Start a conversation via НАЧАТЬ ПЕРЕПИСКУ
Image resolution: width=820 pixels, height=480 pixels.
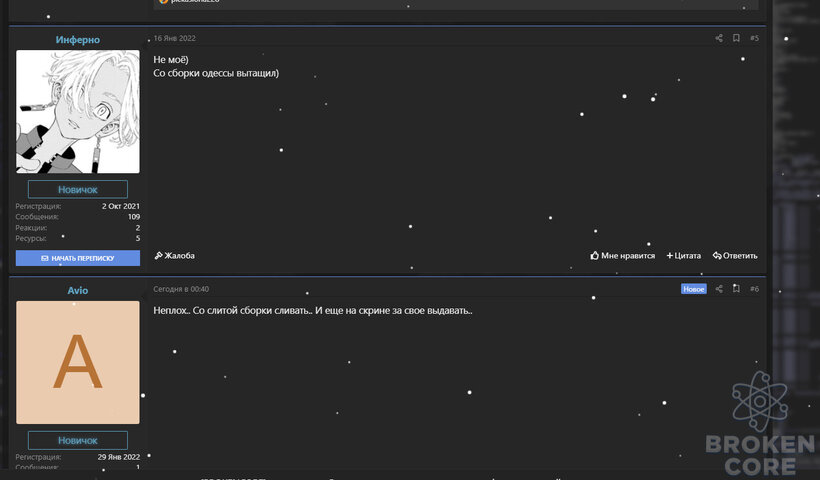(x=78, y=258)
